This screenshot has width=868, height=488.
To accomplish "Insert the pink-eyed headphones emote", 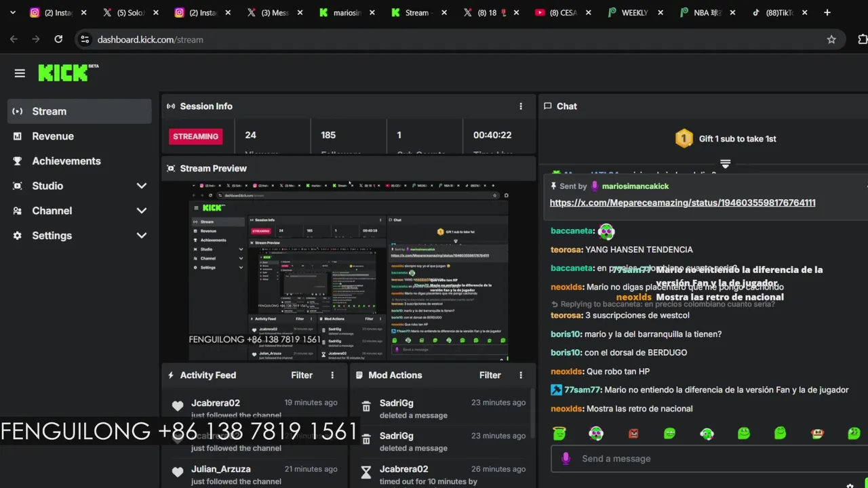I will 596,433.
